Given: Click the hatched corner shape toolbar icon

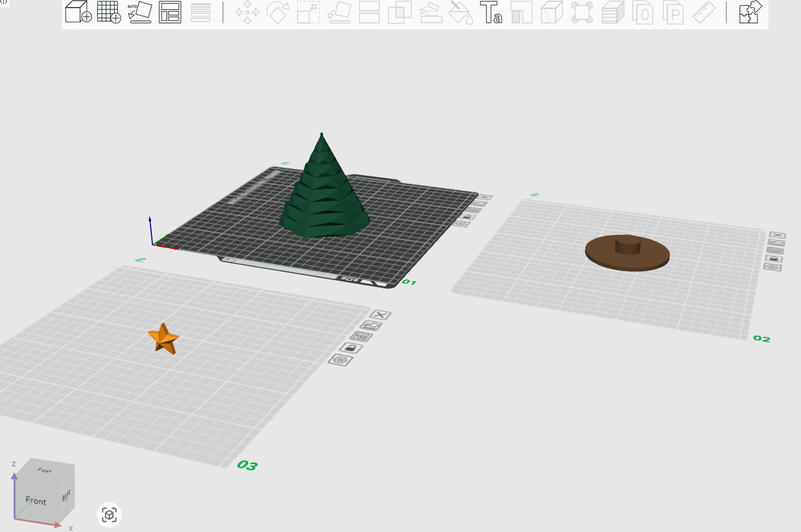Looking at the screenshot, I should pos(521,12).
